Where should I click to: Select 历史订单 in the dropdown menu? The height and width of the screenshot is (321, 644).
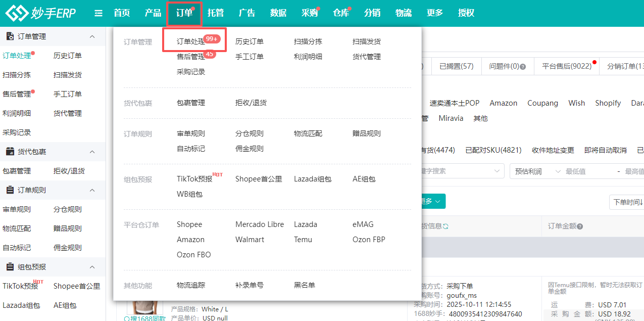250,41
